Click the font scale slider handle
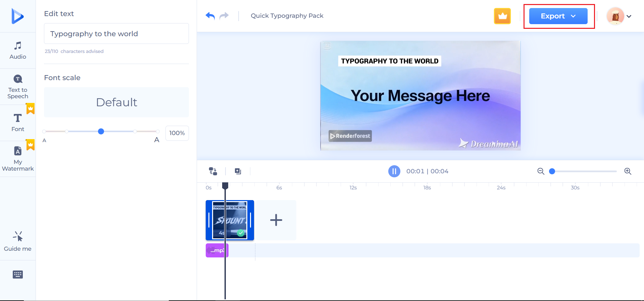Image resolution: width=644 pixels, height=301 pixels. 101,131
